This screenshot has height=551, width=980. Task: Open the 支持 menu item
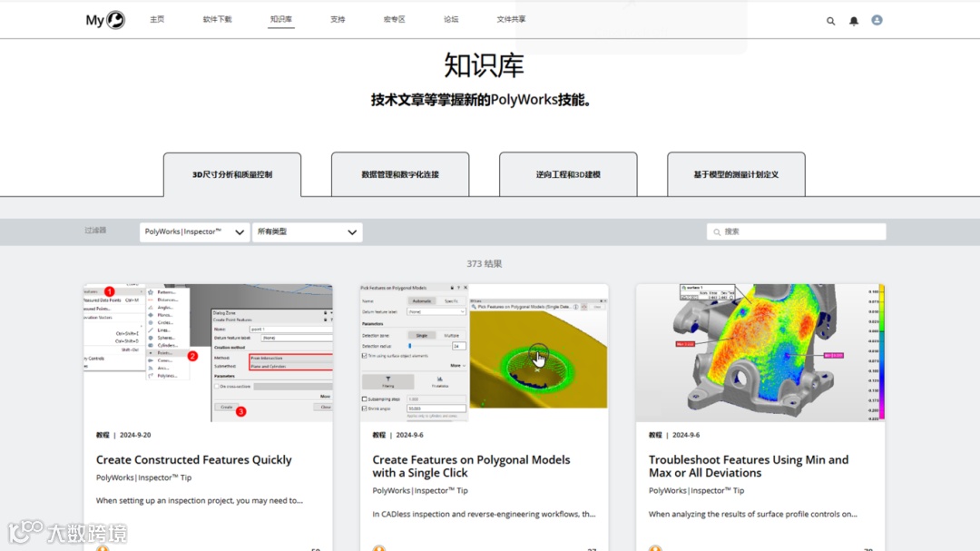(x=338, y=19)
